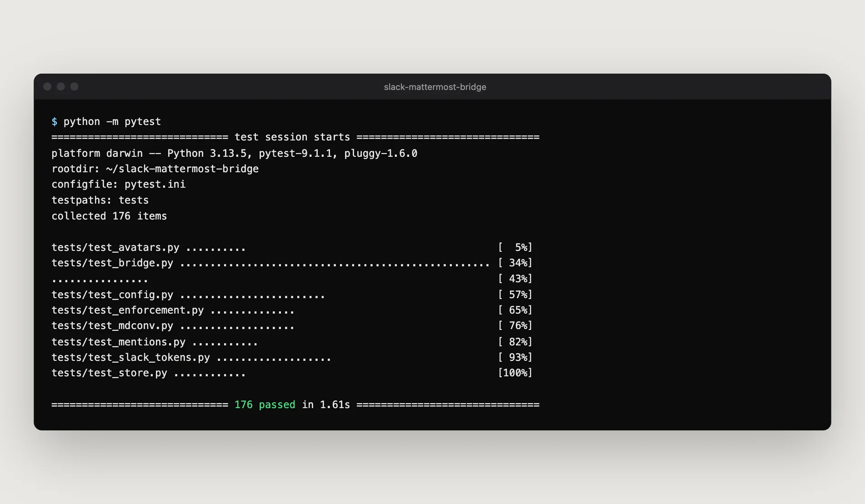This screenshot has width=865, height=504.
Task: Click the 'in 1.61s' duration text
Action: click(326, 405)
